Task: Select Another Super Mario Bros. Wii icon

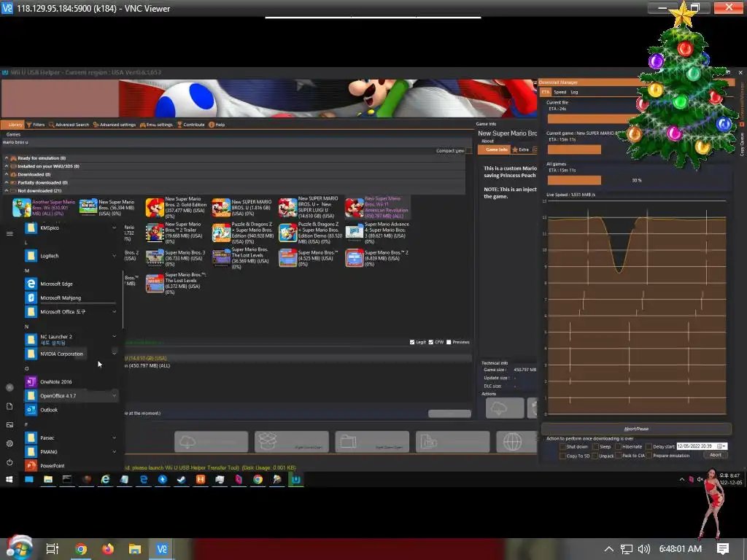Action: click(x=21, y=208)
